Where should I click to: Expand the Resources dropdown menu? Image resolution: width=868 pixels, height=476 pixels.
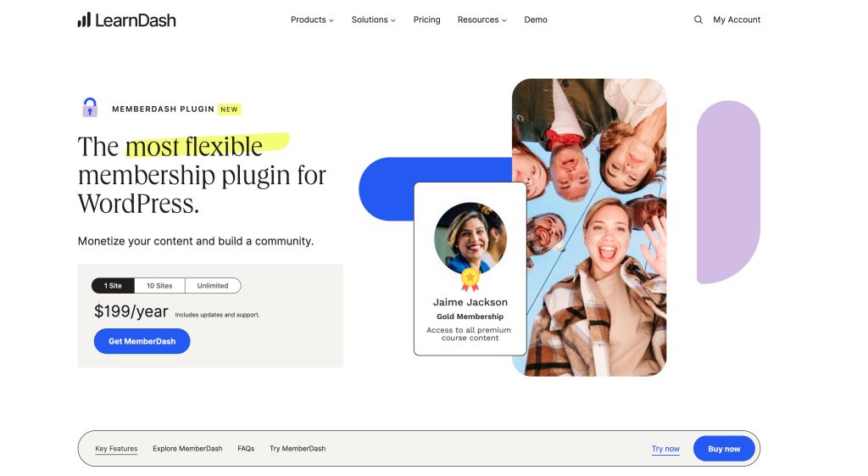481,20
